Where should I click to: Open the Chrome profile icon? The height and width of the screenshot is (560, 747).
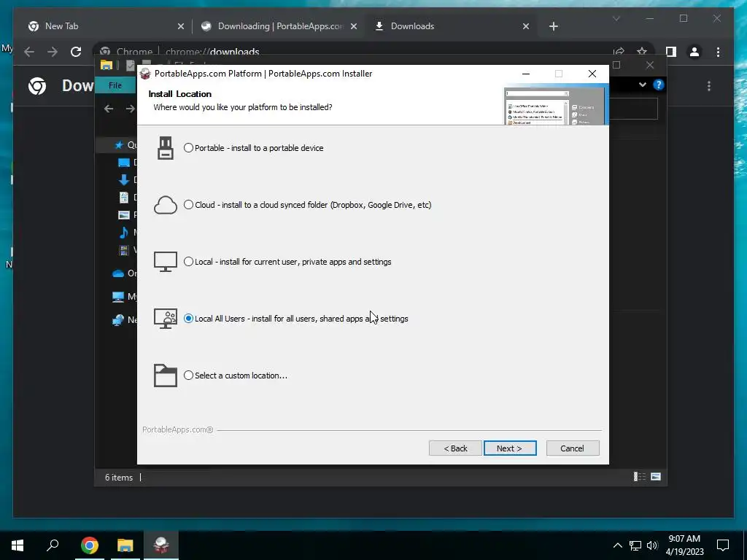[694, 52]
